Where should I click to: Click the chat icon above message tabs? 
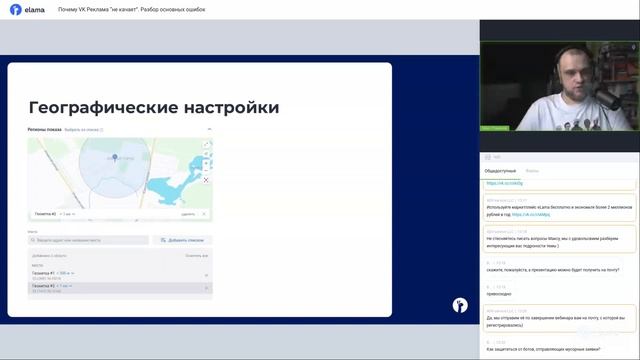tap(488, 157)
